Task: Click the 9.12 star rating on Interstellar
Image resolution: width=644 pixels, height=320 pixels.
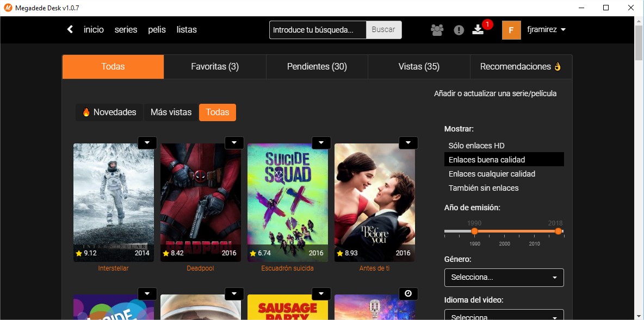Action: (x=86, y=253)
